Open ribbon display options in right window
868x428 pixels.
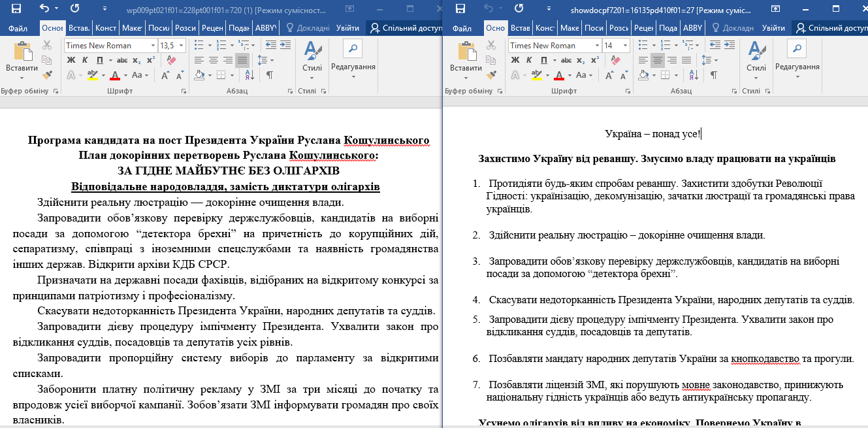(x=776, y=8)
